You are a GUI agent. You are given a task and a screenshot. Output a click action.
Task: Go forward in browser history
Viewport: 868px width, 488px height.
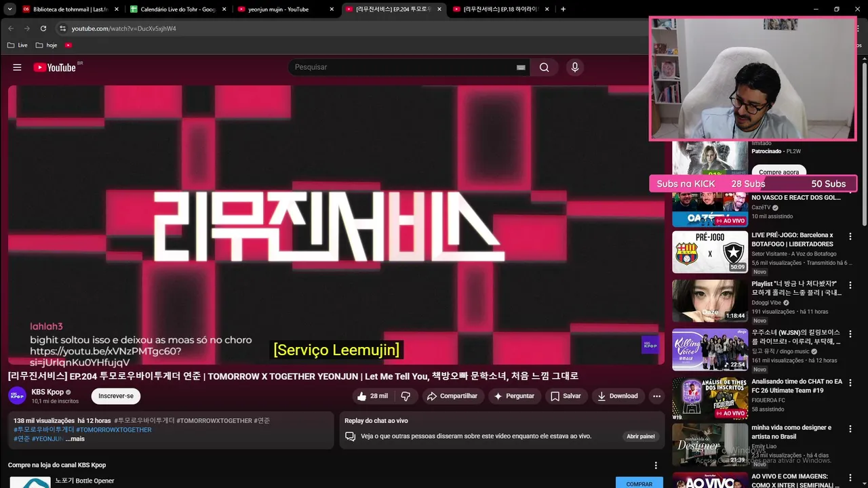click(27, 28)
